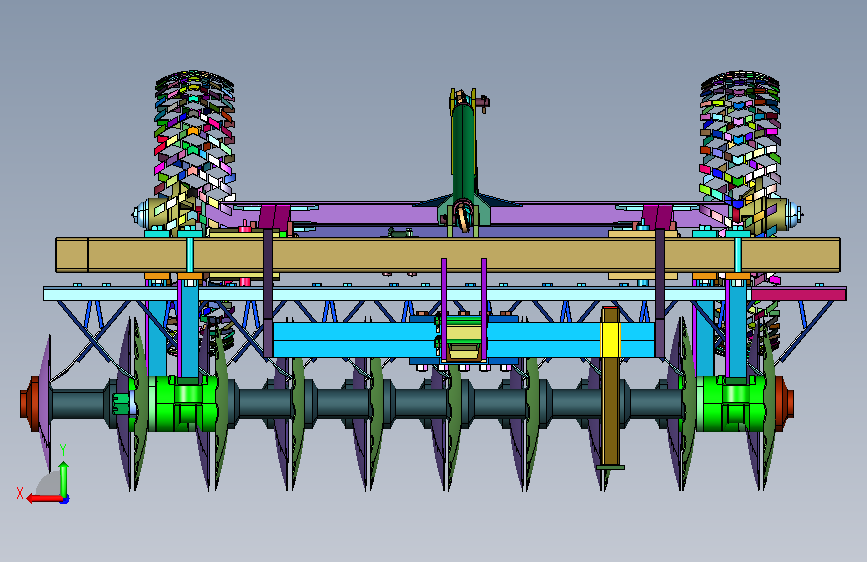The width and height of the screenshot is (867, 562).
Task: Select the left wheel hub cap
Action: 141,214
